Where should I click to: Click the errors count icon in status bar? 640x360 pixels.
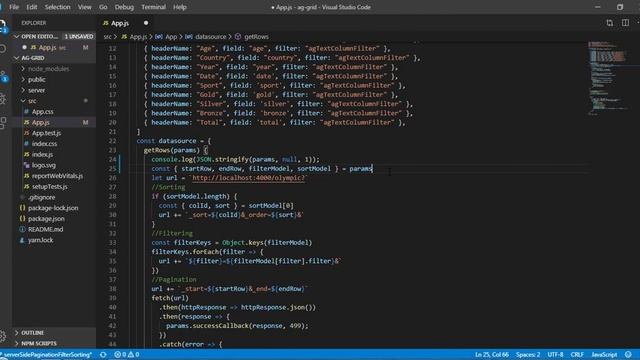[x=118, y=355]
